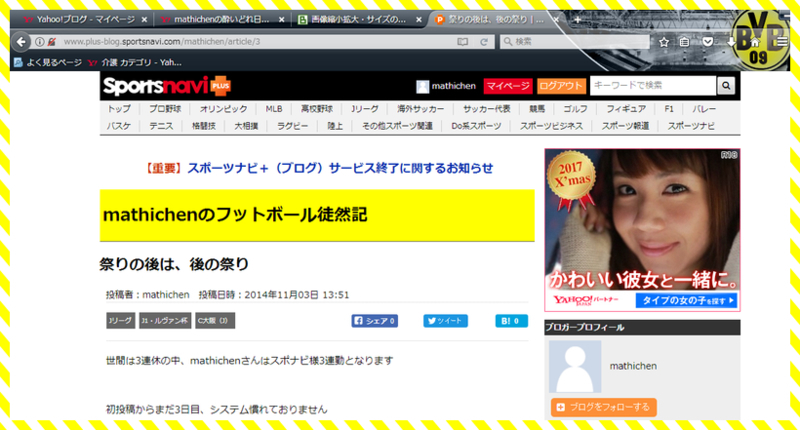
Task: Open その他スポーツ関連 navigation item
Action: 397,125
